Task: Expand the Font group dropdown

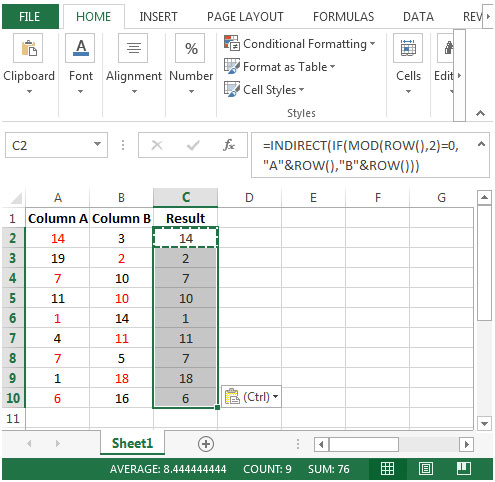Action: point(80,91)
